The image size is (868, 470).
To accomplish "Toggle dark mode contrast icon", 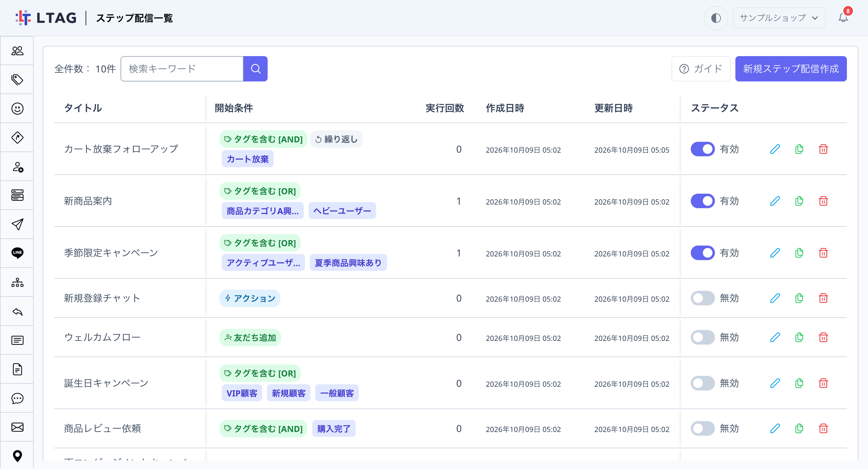I will (716, 17).
